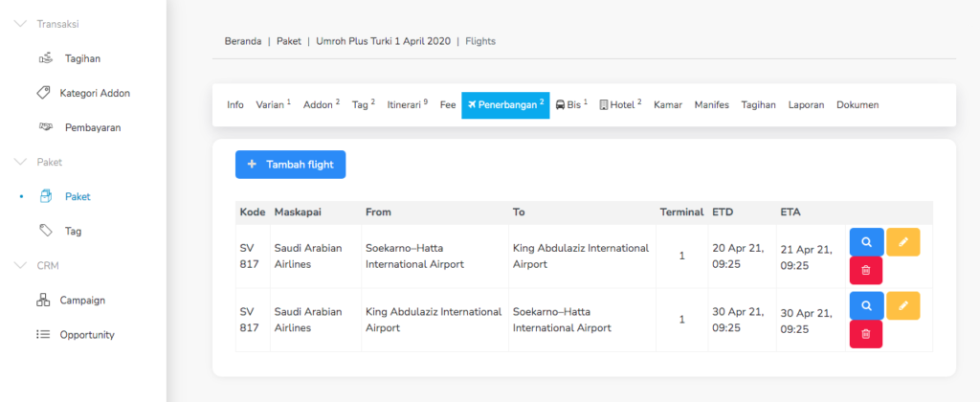This screenshot has width=980, height=402.
Task: Switch to the Hotel tab
Action: pos(620,105)
